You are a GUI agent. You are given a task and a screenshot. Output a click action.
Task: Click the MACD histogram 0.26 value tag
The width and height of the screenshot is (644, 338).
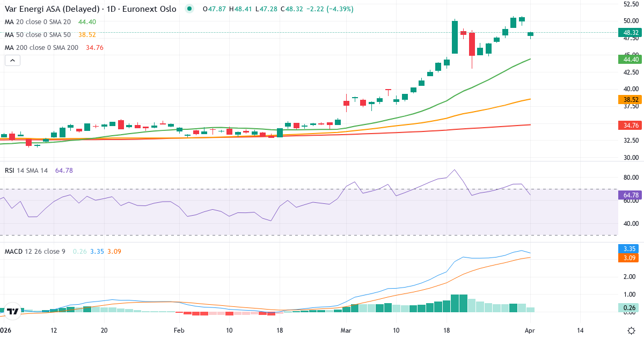tap(629, 308)
